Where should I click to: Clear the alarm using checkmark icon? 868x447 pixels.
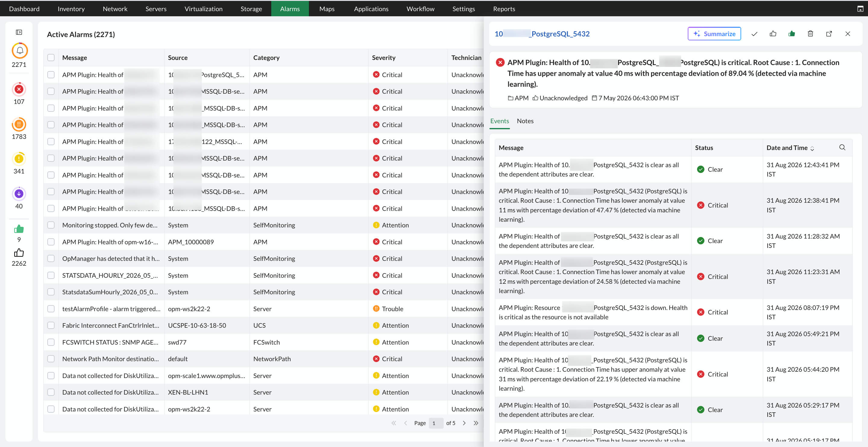tap(754, 34)
